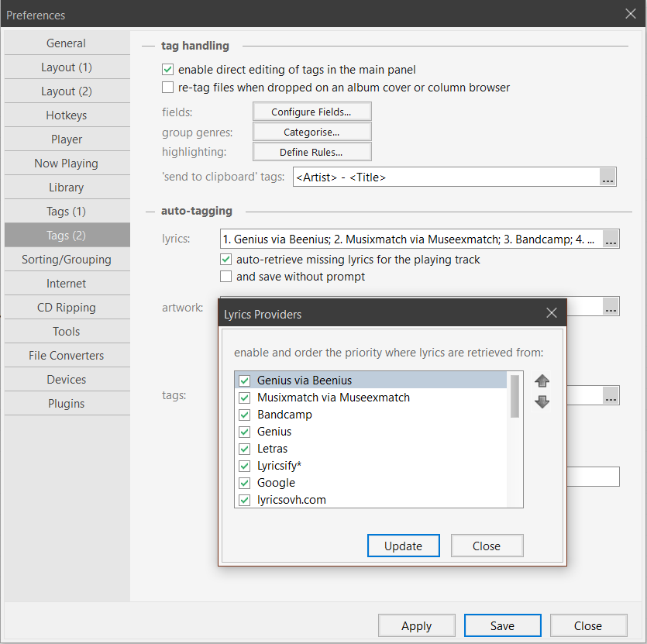Open Layout (1) preferences tab
This screenshot has width=647, height=644.
pyautogui.click(x=67, y=67)
